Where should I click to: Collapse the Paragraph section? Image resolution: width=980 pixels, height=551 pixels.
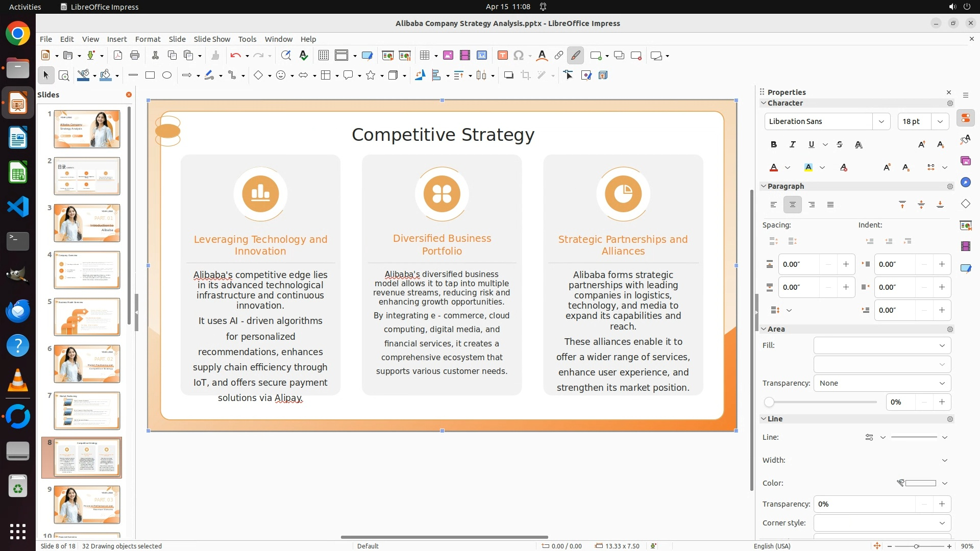764,186
